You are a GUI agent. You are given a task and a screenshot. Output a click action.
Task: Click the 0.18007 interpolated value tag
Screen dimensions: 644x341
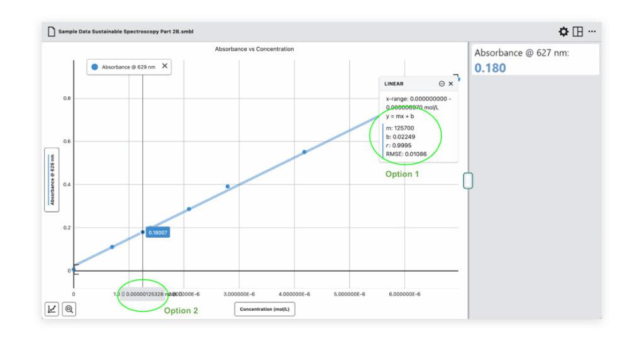click(158, 232)
